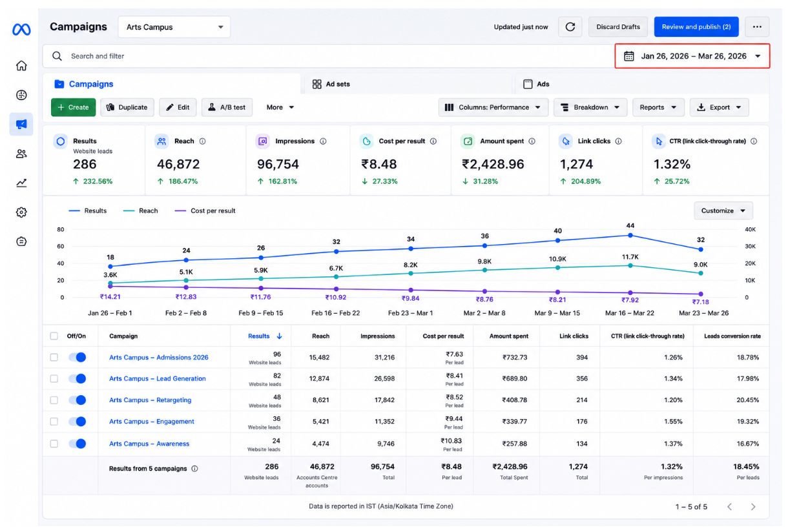Click Review and publish (2) button
Viewport: 788px width, 532px height.
pyautogui.click(x=696, y=27)
